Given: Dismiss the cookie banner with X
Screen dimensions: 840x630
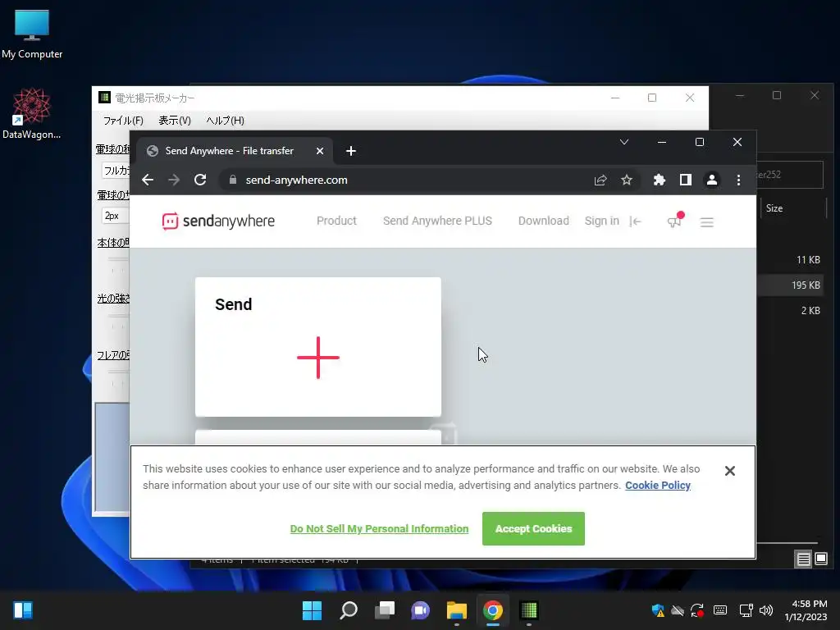Looking at the screenshot, I should click(729, 471).
